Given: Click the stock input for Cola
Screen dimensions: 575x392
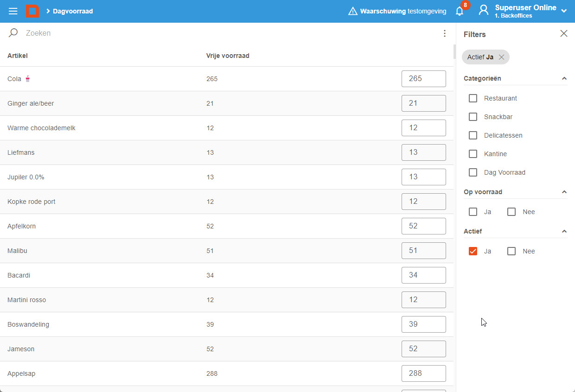Looking at the screenshot, I should point(424,79).
